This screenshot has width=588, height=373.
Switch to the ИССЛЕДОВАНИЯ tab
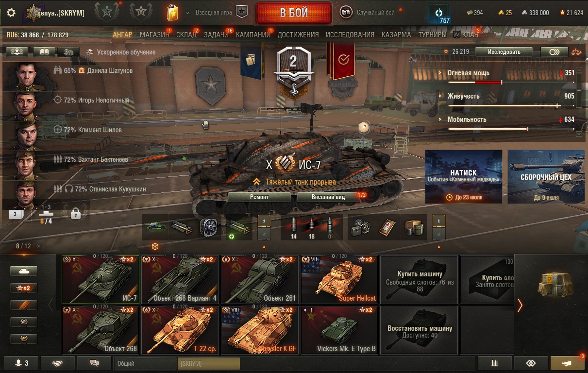(x=350, y=34)
